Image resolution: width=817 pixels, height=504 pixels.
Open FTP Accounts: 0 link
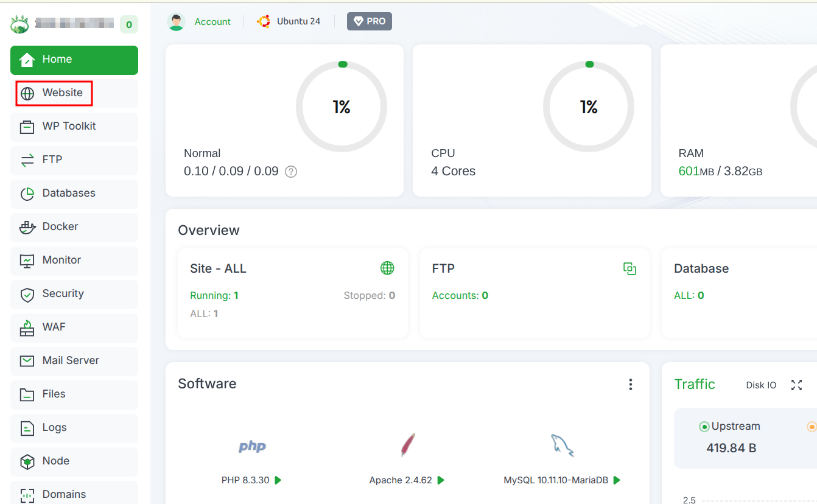460,296
